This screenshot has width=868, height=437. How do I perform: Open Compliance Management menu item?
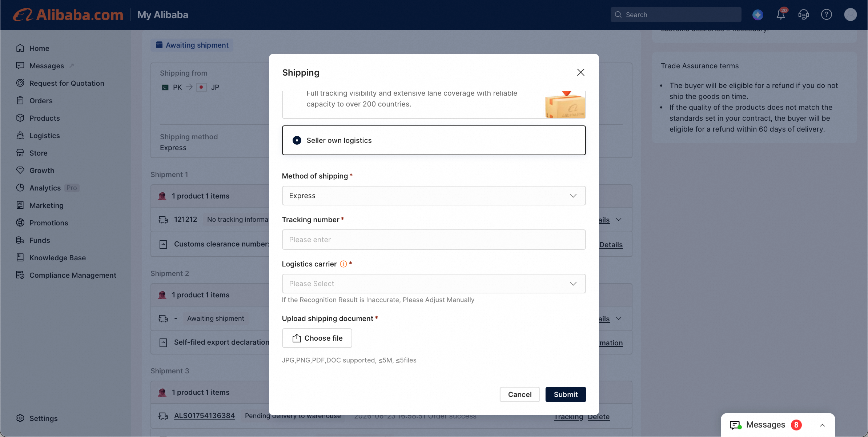(x=66, y=275)
